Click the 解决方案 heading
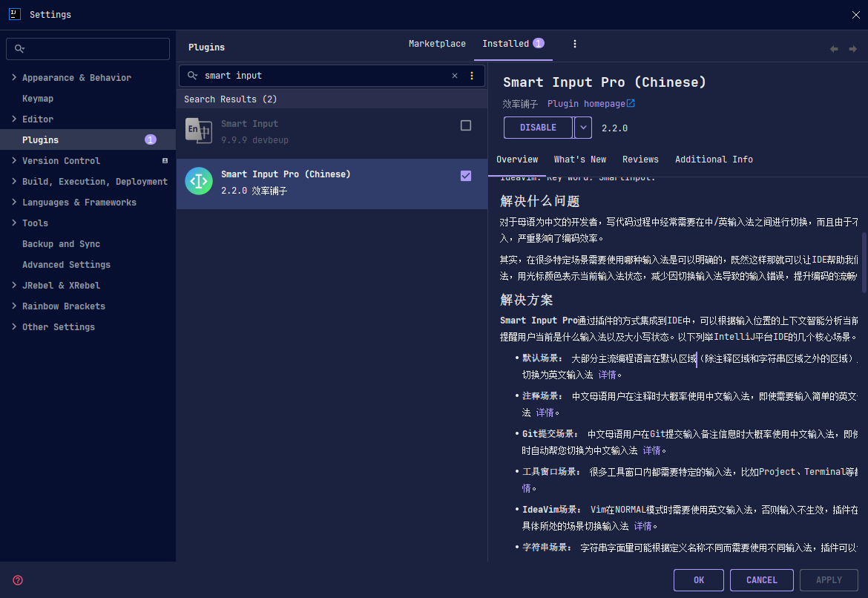Viewport: 868px width, 598px height. coord(527,300)
